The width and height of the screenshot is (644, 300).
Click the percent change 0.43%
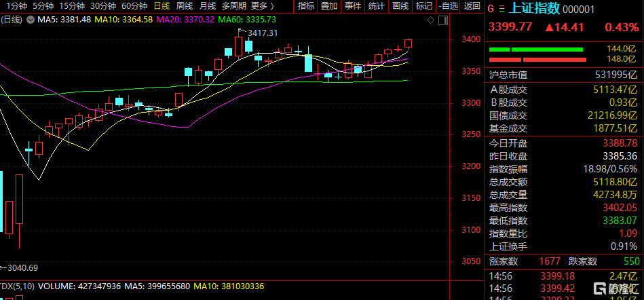coord(622,27)
